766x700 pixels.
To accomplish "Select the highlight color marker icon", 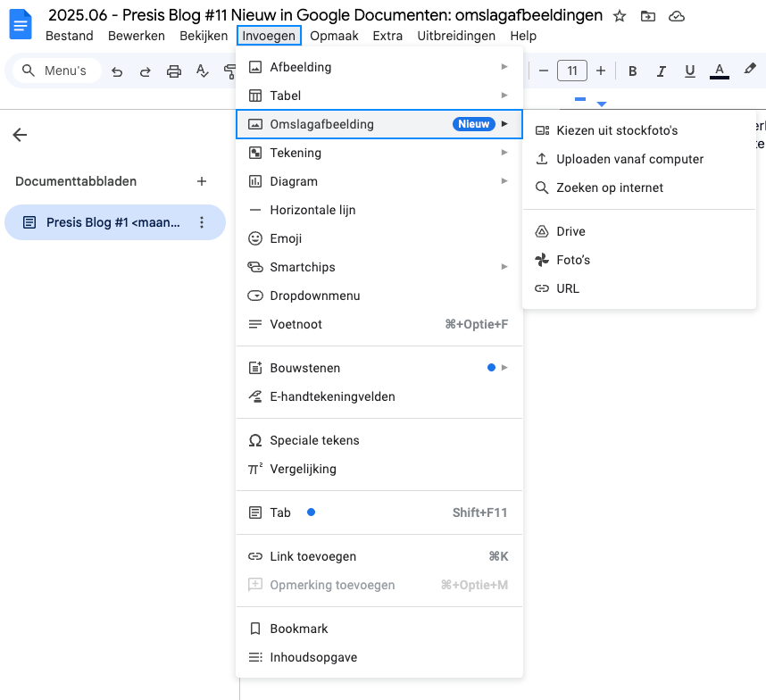I will [750, 69].
